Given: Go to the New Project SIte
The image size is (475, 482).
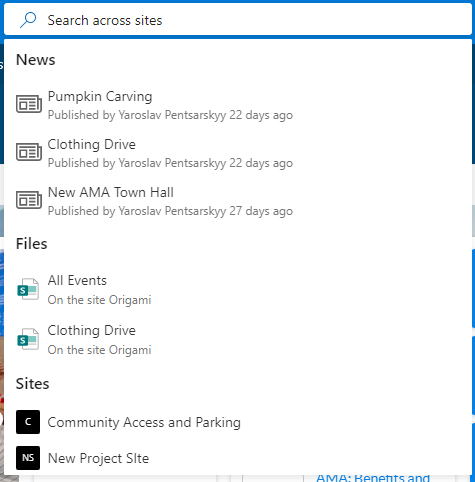Looking at the screenshot, I should (x=98, y=458).
